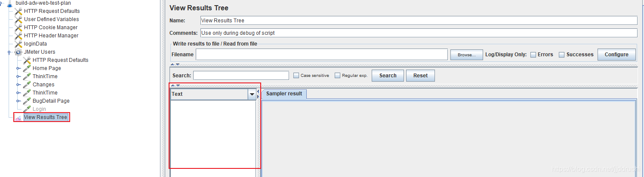The height and width of the screenshot is (177, 644).
Task: Click the disabled Login sampler icon
Action: pyautogui.click(x=27, y=109)
